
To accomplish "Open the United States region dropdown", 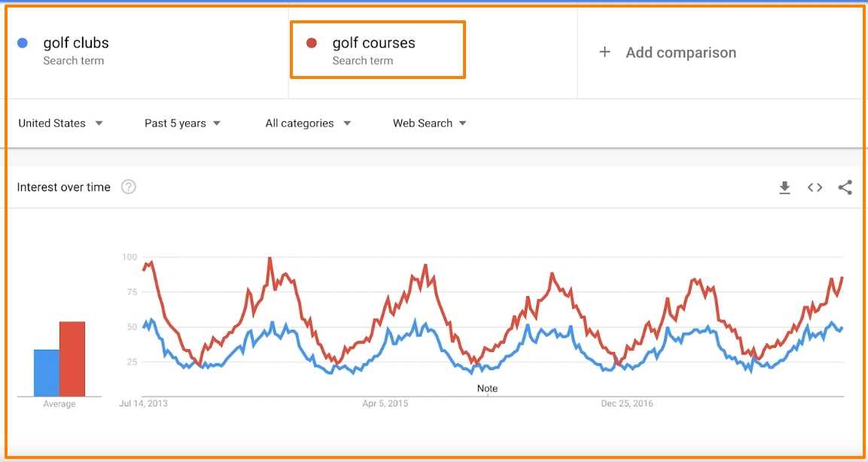I will point(60,123).
